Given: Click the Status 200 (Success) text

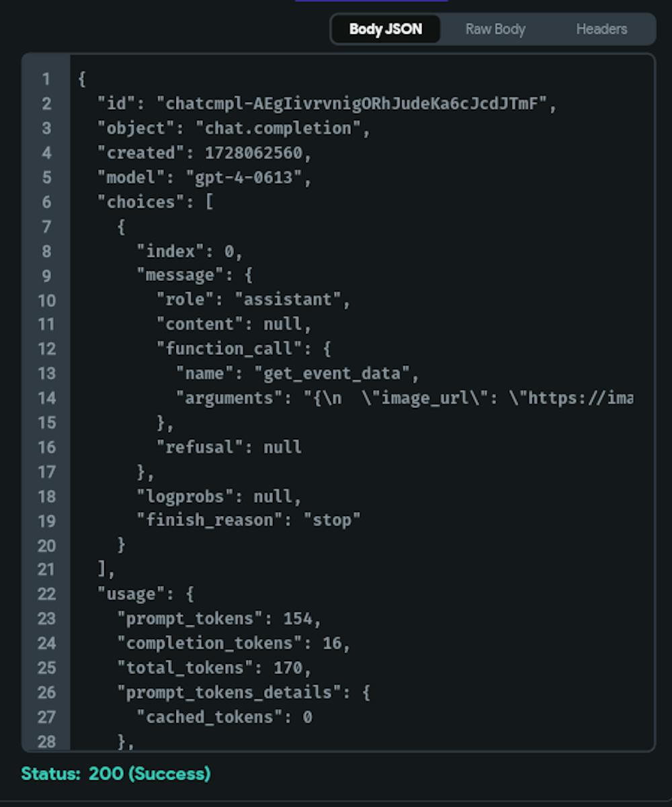Looking at the screenshot, I should point(116,773).
